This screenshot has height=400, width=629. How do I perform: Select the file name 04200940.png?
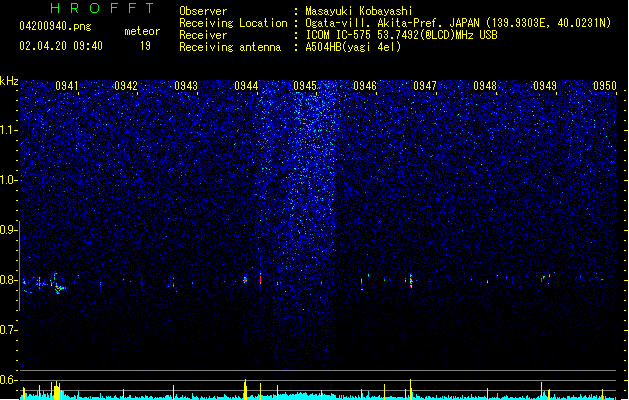[55, 26]
